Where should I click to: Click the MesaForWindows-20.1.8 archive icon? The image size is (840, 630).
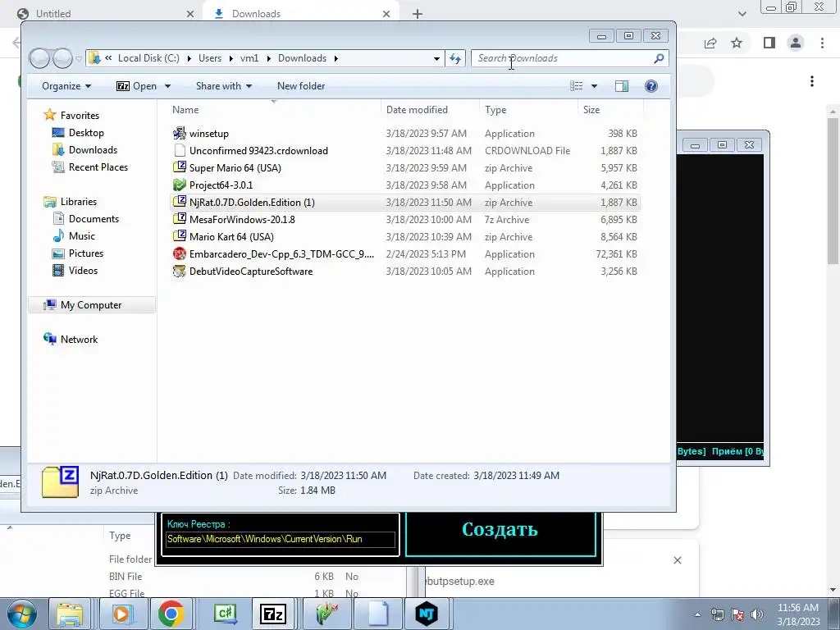(x=180, y=220)
